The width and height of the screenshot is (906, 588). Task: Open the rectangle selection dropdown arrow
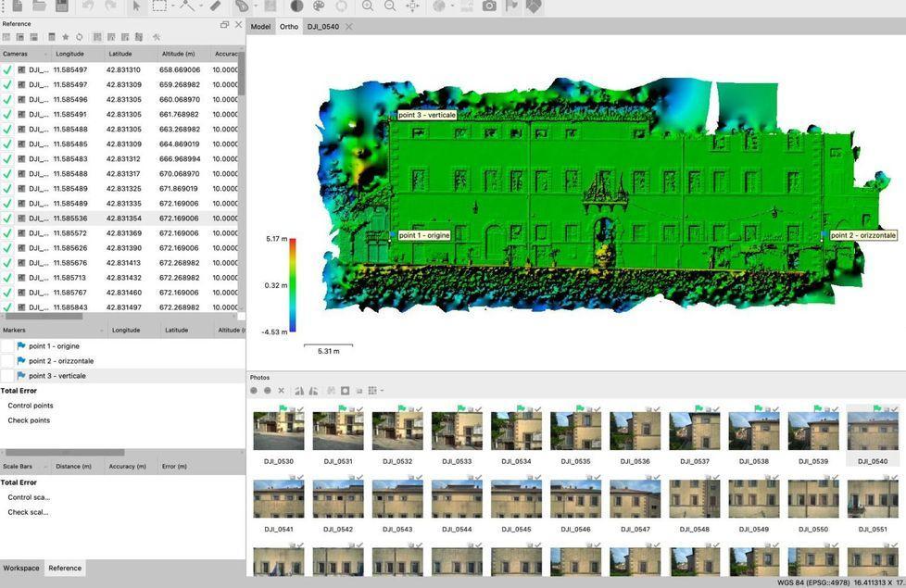[172, 6]
